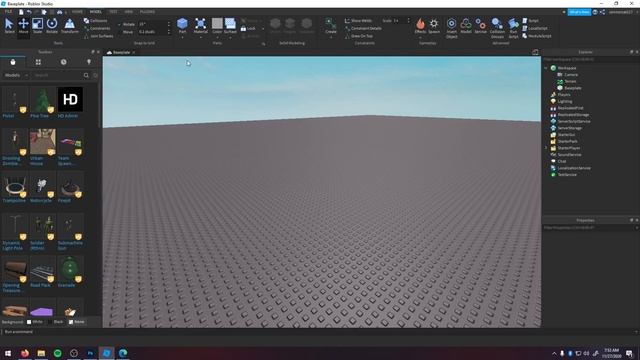Click the Service gears icon
Screen dimensions: 640x360
point(480,25)
